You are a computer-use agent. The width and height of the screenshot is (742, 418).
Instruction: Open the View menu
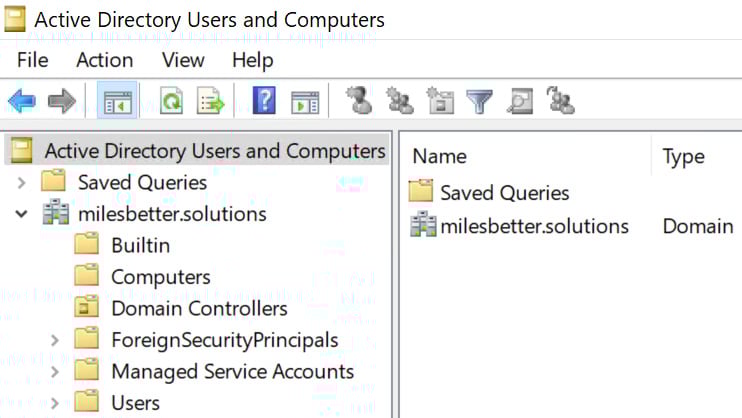pos(183,60)
